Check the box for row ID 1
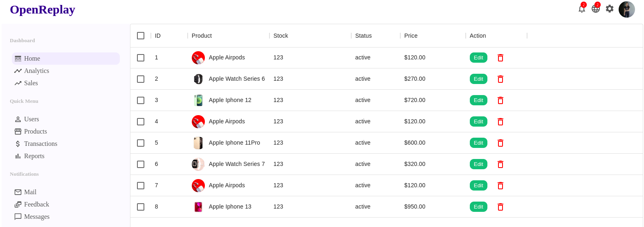 [141, 58]
